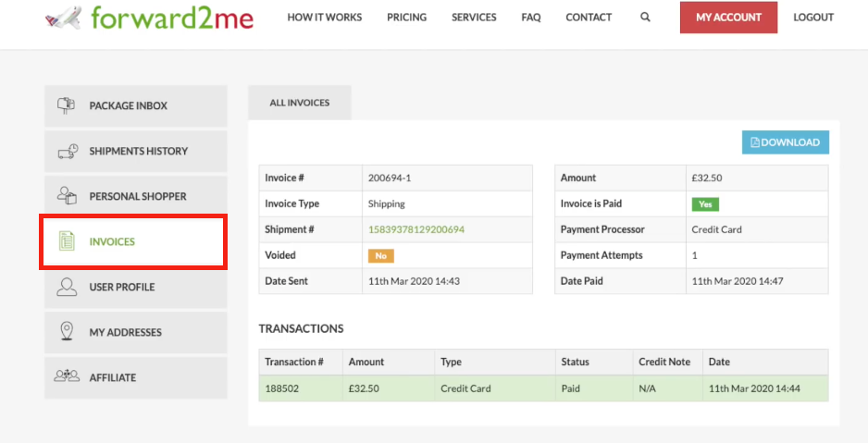Select transaction row 188502
The width and height of the screenshot is (868, 443).
[x=543, y=388]
